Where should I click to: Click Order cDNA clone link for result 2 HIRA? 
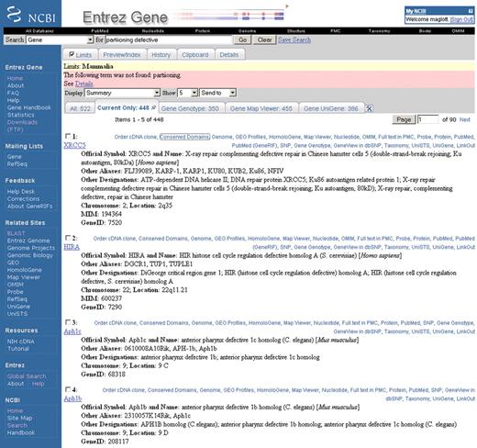(x=115, y=239)
